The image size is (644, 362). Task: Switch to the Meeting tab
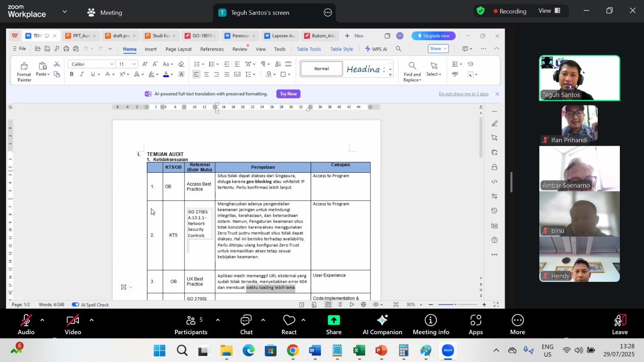(105, 12)
